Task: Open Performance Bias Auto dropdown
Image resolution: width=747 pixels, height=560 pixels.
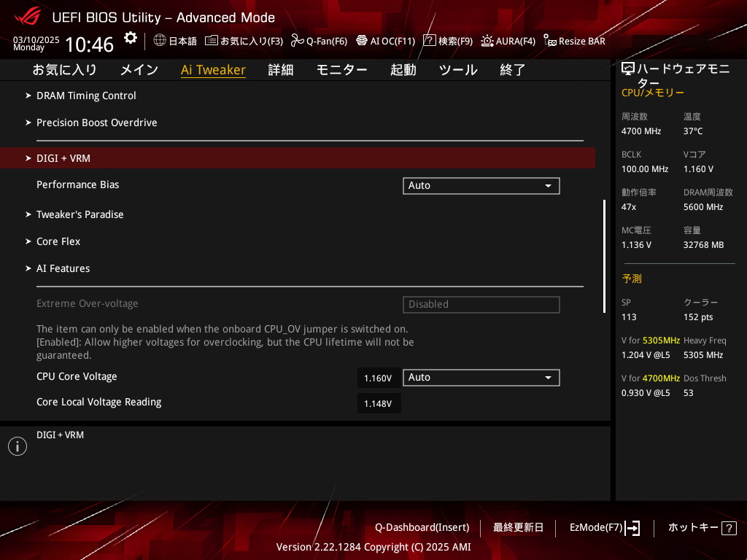Action: (x=481, y=186)
